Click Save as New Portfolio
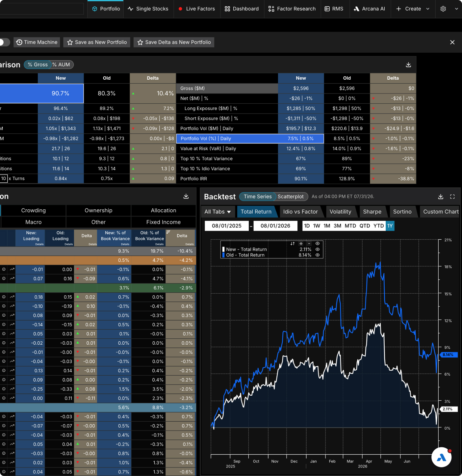The image size is (462, 476). 97,42
